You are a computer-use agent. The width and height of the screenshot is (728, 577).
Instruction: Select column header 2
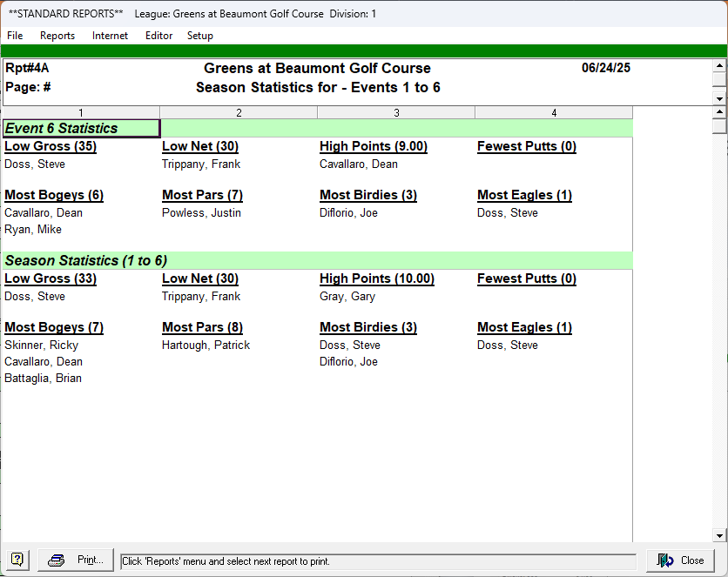[x=239, y=112]
